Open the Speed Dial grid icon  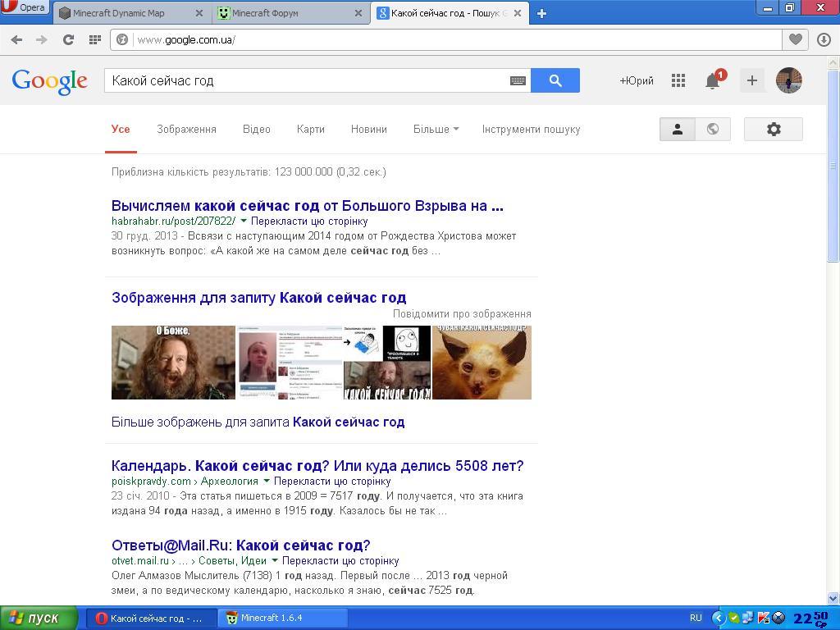(x=95, y=39)
